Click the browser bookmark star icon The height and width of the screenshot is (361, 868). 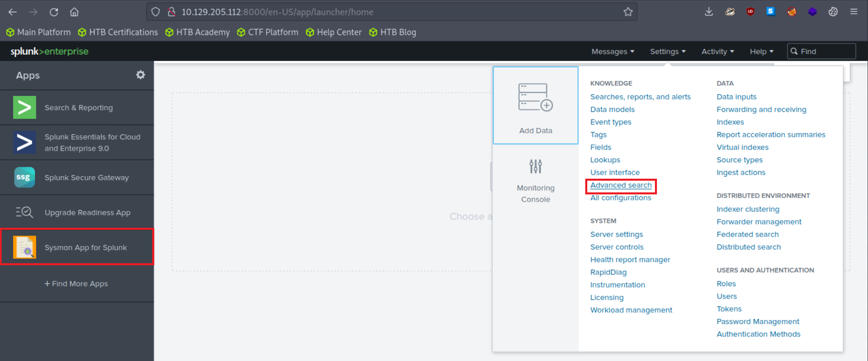point(628,12)
